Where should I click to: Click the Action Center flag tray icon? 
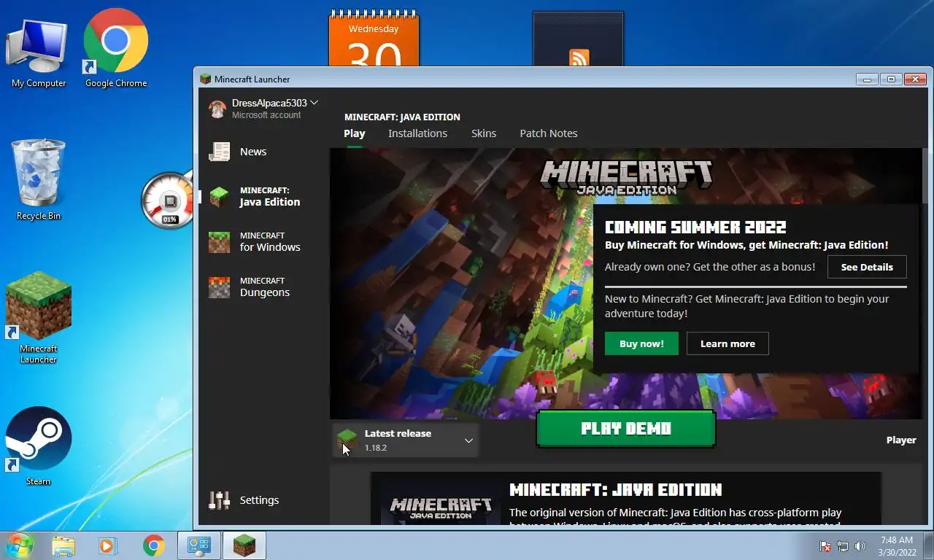click(825, 546)
